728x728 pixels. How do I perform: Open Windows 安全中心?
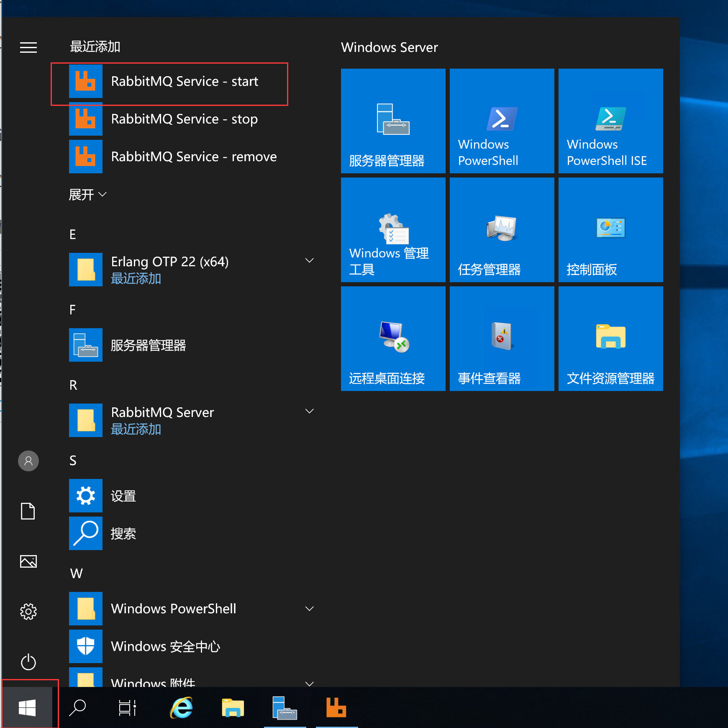(x=165, y=646)
